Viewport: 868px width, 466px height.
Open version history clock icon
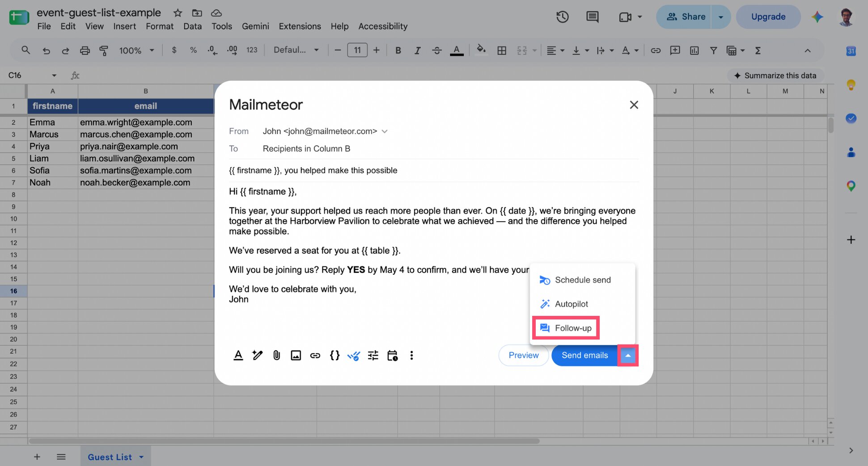[x=562, y=17]
